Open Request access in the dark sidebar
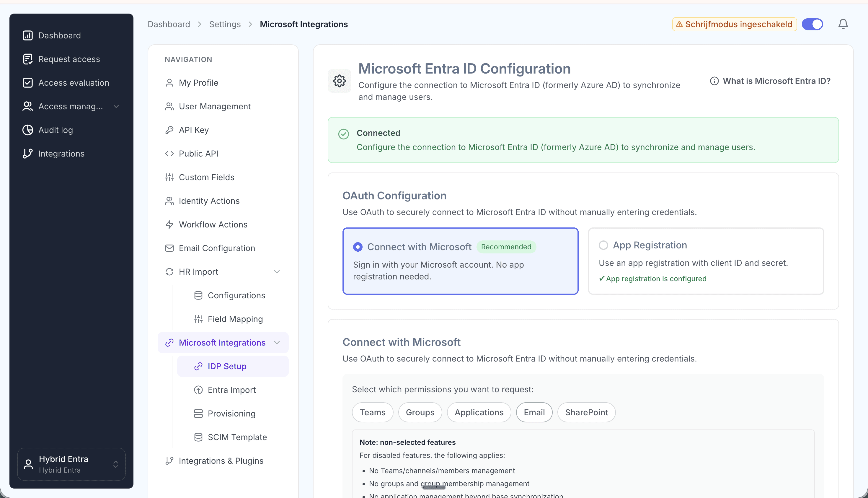The width and height of the screenshot is (868, 498). [71, 59]
